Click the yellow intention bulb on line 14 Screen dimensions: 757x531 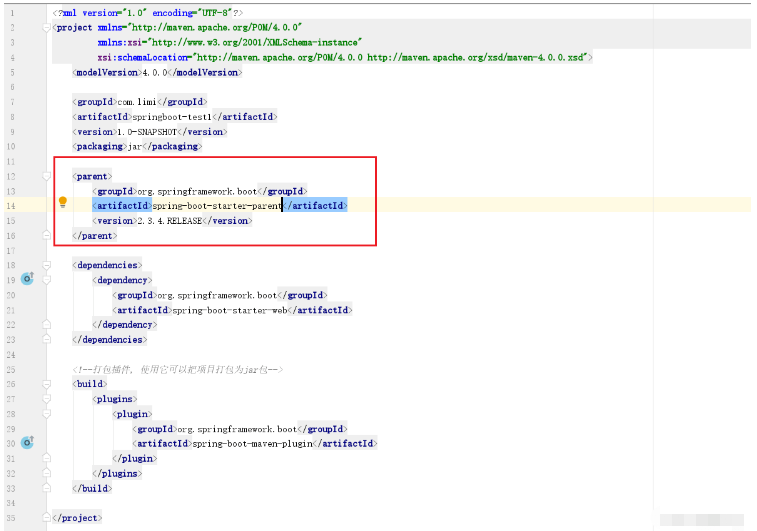[63, 202]
